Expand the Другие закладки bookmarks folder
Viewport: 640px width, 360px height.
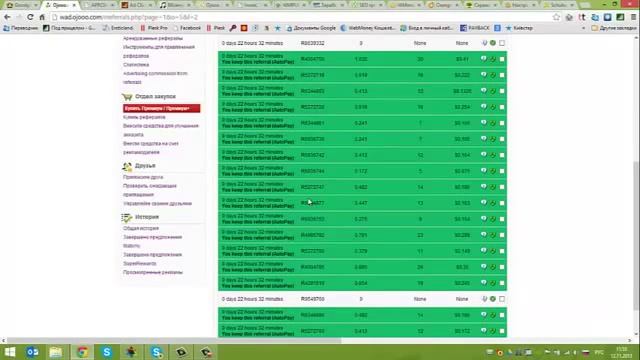point(613,28)
